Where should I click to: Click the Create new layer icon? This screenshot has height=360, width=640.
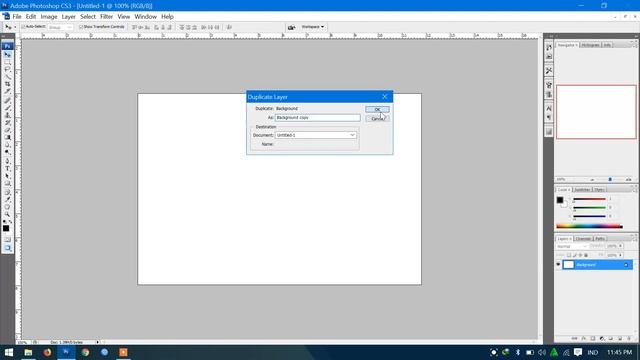click(x=620, y=338)
